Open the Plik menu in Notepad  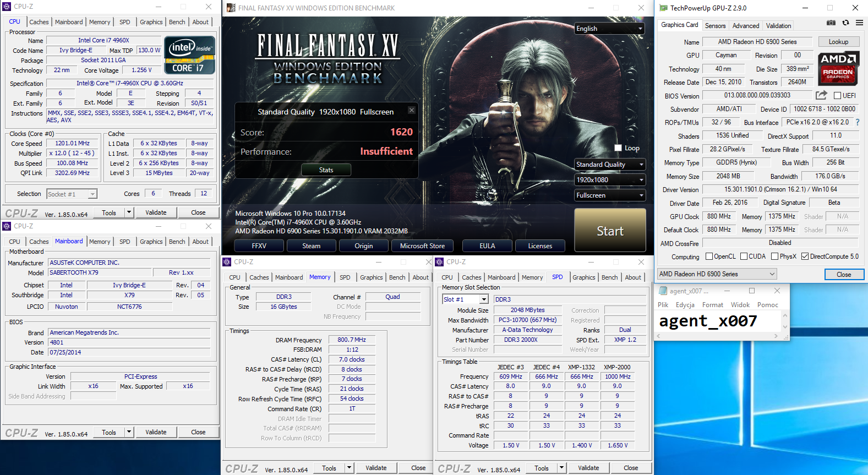coord(663,305)
